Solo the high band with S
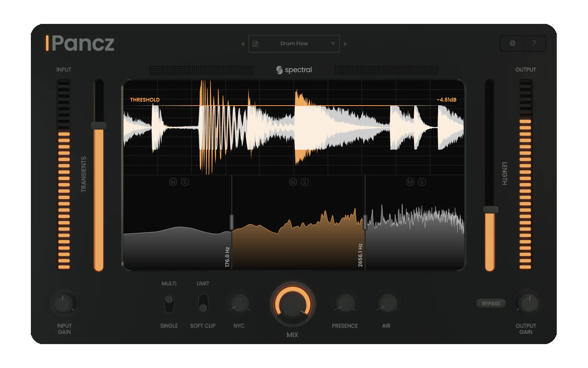The image size is (588, 368). (x=422, y=182)
